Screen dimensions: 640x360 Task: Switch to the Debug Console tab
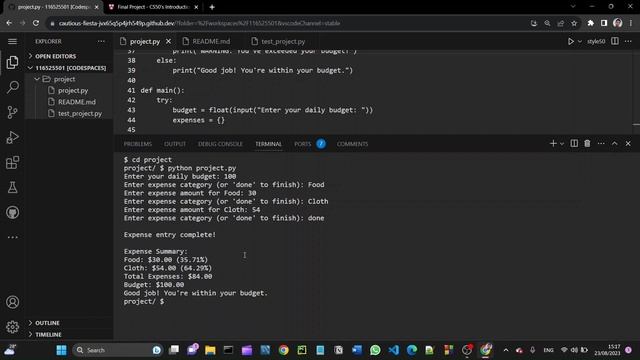pos(220,144)
